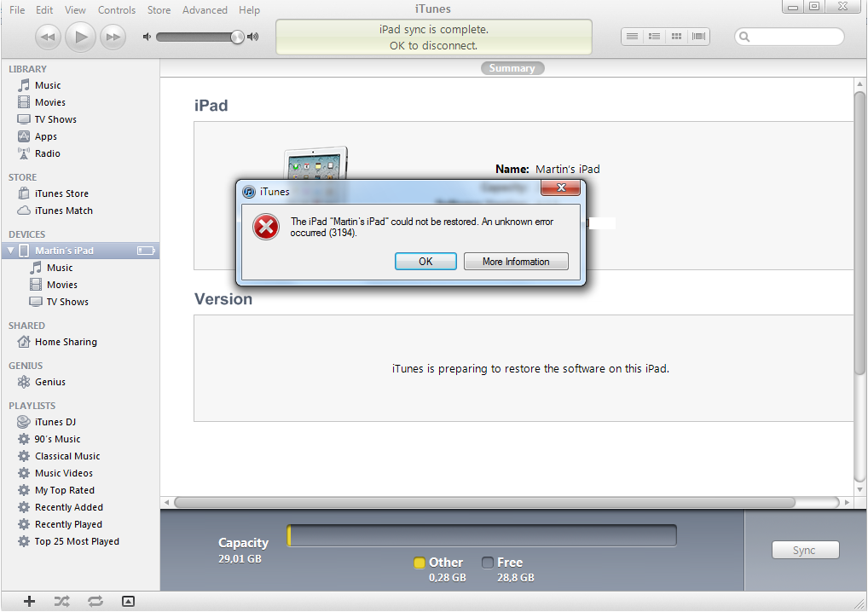Open the Controls menu
Image resolution: width=868 pixels, height=612 pixels.
coord(117,10)
